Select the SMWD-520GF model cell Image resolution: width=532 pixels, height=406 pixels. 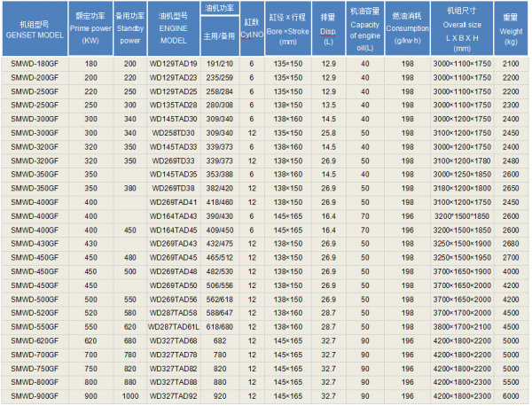point(35,313)
